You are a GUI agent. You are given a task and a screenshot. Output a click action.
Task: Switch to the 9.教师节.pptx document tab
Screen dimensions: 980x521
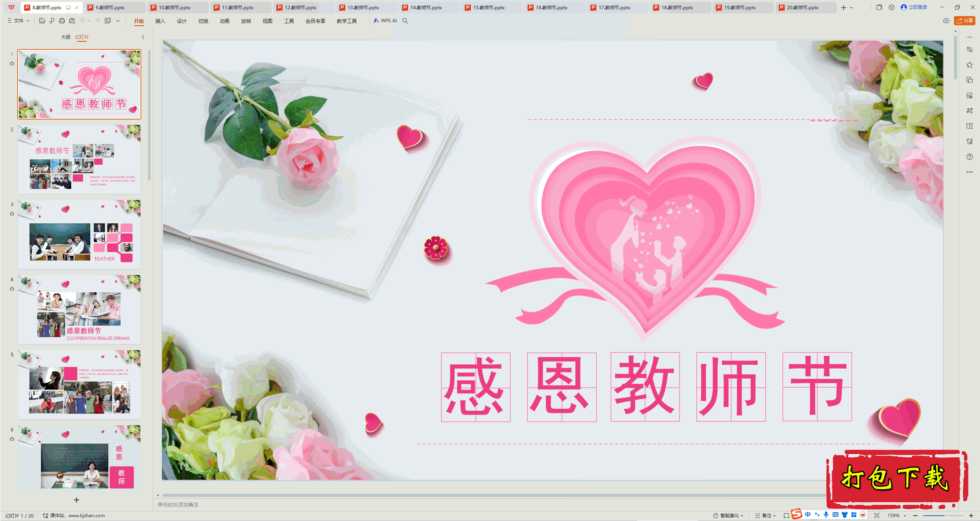115,7
